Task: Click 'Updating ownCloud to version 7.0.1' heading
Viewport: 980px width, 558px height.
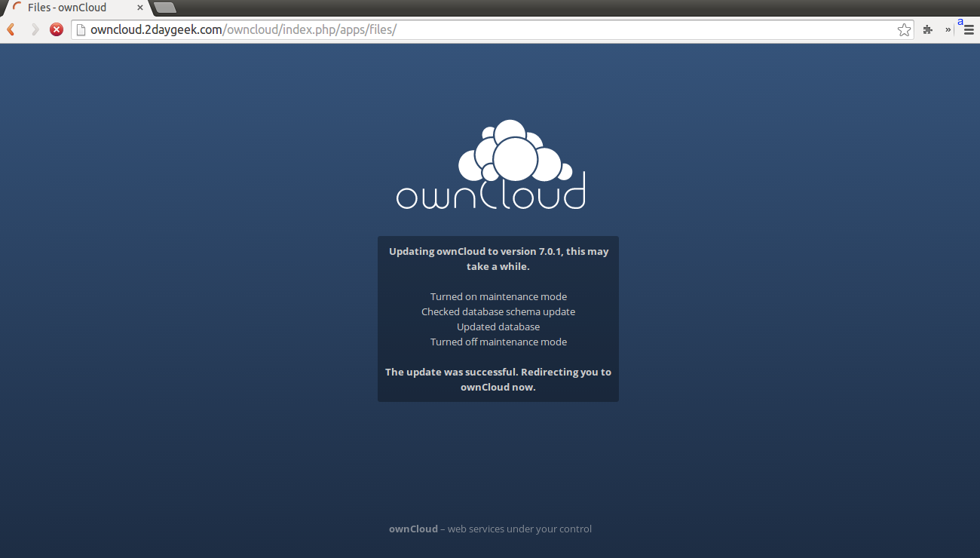Action: pyautogui.click(x=498, y=259)
